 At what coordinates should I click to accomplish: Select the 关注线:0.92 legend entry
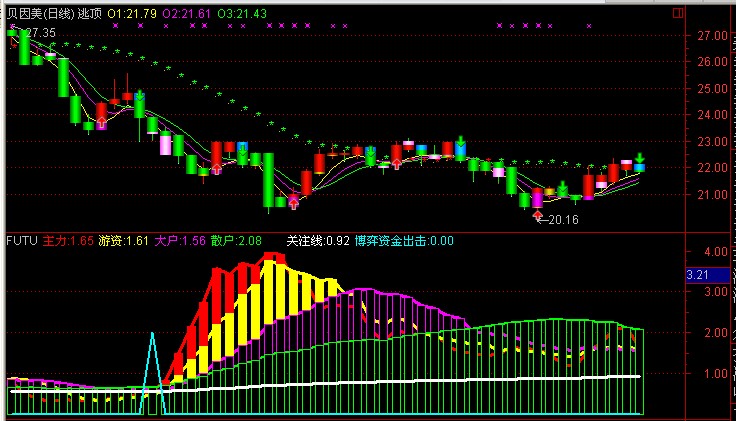coord(318,241)
